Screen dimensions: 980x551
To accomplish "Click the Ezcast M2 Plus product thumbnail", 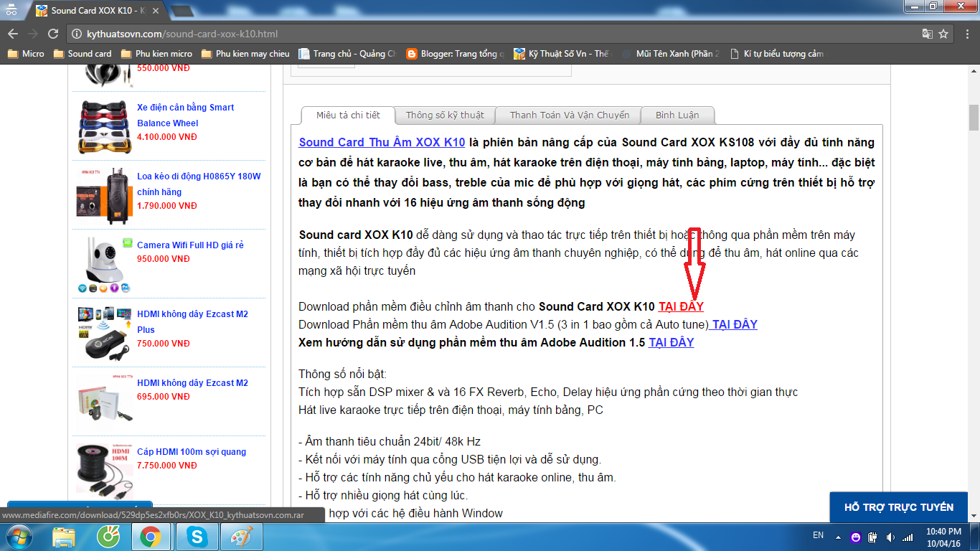I will [x=105, y=333].
